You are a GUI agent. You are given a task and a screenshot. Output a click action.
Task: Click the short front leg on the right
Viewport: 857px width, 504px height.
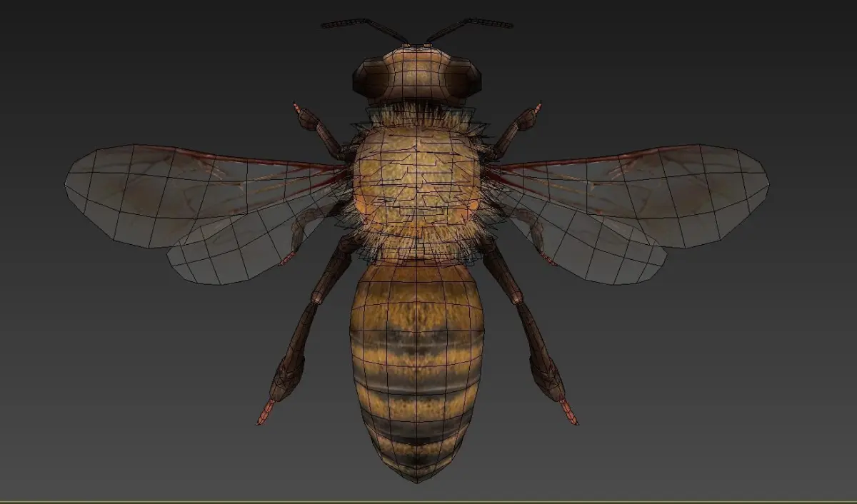514,131
